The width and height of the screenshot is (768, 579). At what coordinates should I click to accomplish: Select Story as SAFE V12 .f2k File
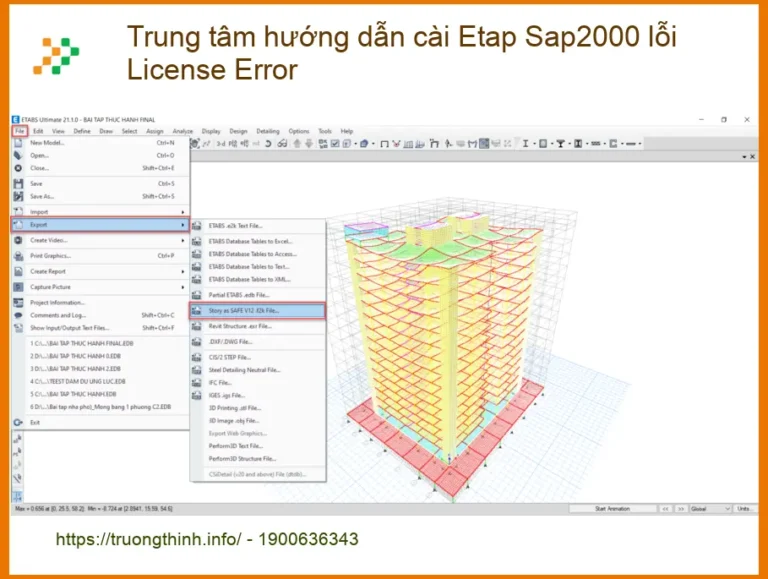(x=258, y=311)
